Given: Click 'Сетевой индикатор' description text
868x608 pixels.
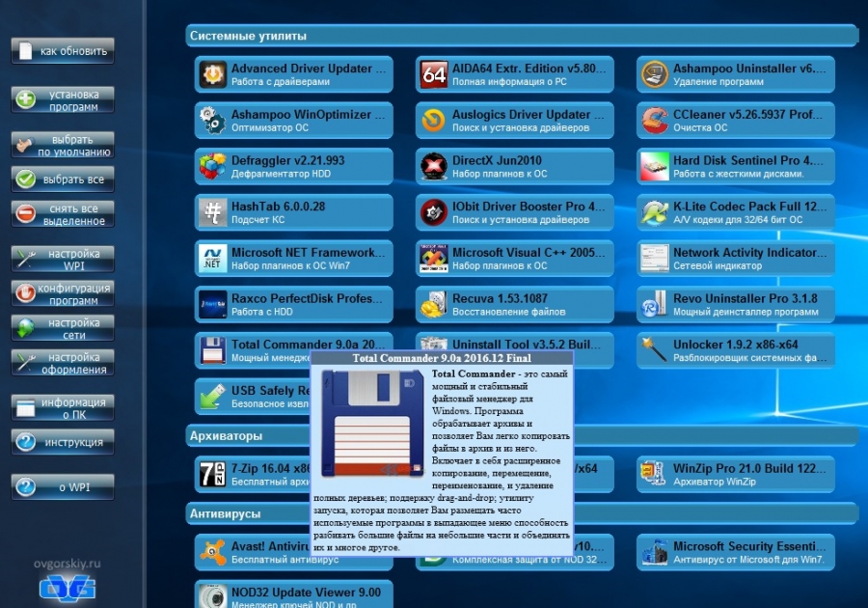Looking at the screenshot, I should [718, 265].
